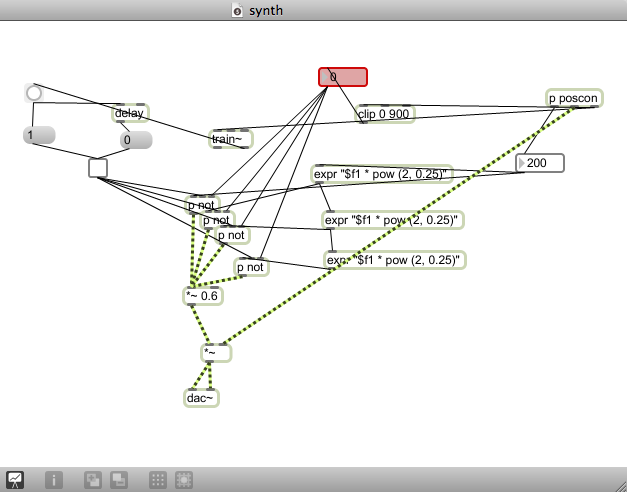Open the inspector 'i' icon
Image resolution: width=627 pixels, height=492 pixels.
pyautogui.click(x=54, y=480)
